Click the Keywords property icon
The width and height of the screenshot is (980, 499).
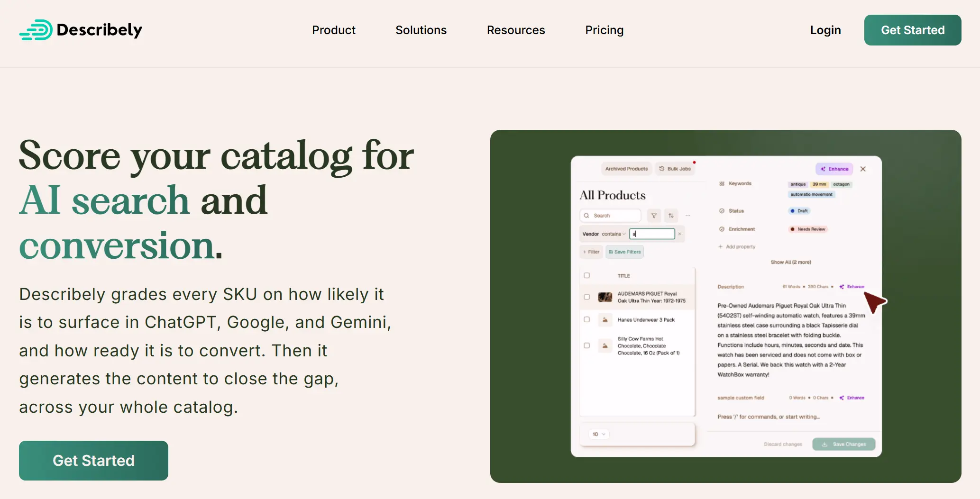click(722, 183)
